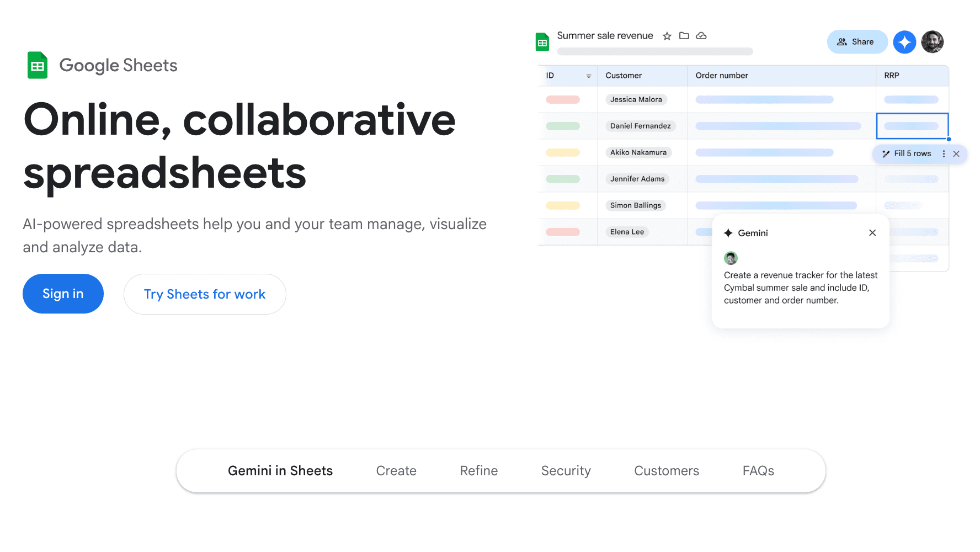Screen dimensions: 980x552
Task: Click the small avatar in Gemini prompt
Action: (731, 258)
